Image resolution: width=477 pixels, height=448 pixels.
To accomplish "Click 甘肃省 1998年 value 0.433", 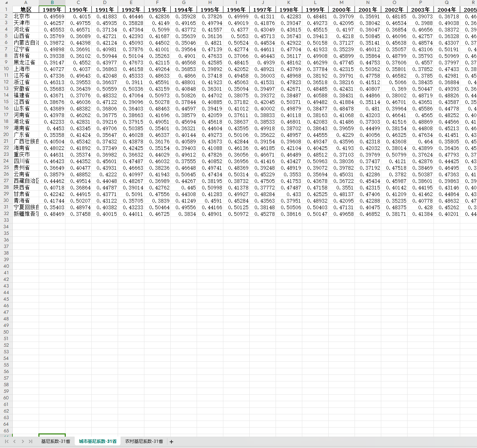I will tap(289, 194).
